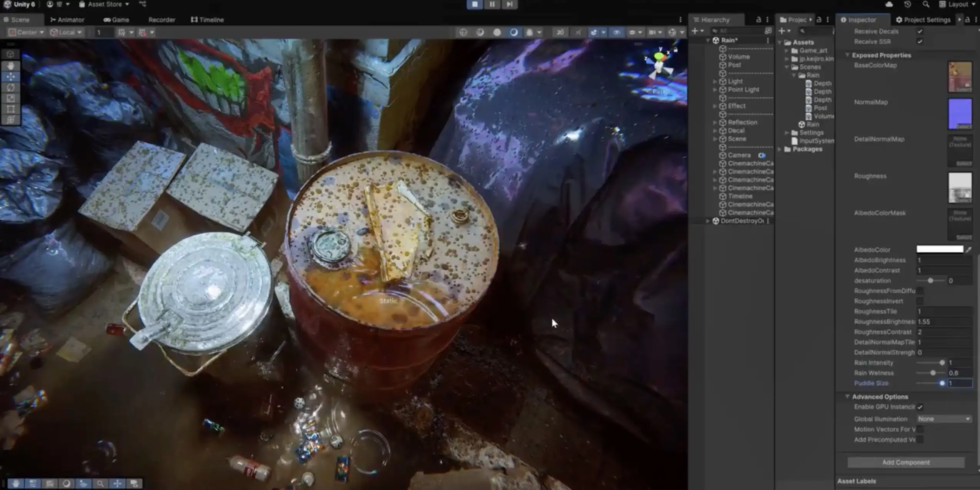Click the AlbedoColor white swatch
Viewport: 980px width, 490px height.
940,249
